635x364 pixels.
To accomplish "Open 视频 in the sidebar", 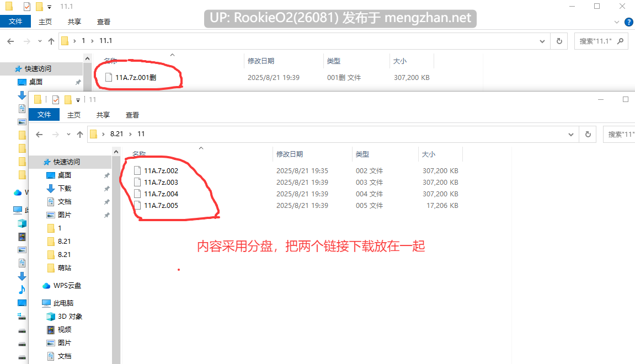I will click(x=65, y=330).
